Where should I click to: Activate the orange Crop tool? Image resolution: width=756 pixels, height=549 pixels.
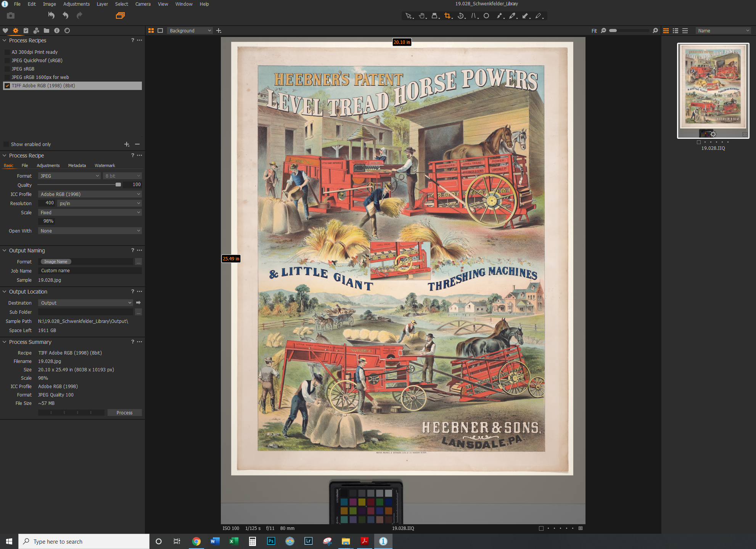click(448, 16)
